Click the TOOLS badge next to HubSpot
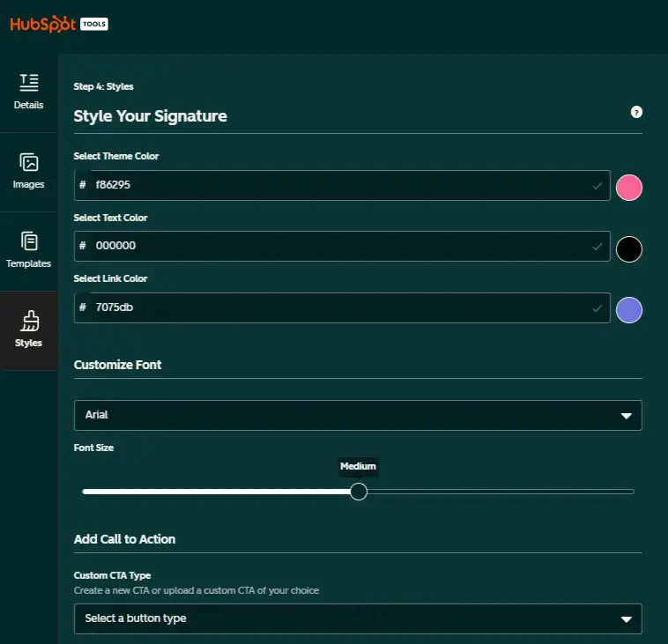The width and height of the screenshot is (668, 644). tap(94, 24)
